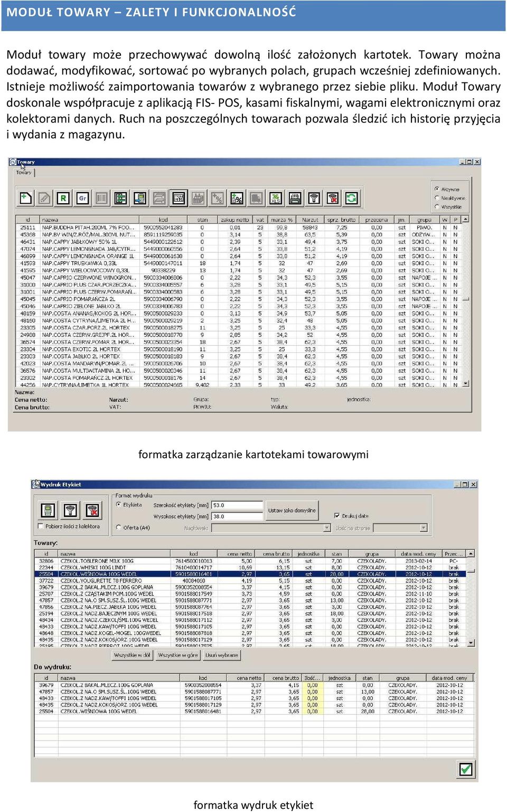Select CZEKOL.WIŚNIOWA 100G WEDEL in the Do wydruku list
507x812 pixels.
(254, 712)
